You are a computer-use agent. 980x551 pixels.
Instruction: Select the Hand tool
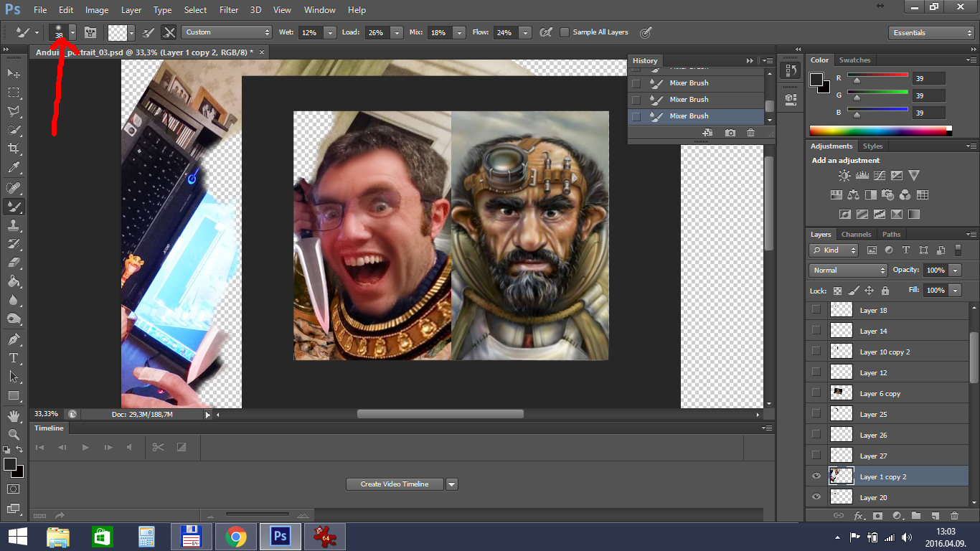(x=14, y=415)
